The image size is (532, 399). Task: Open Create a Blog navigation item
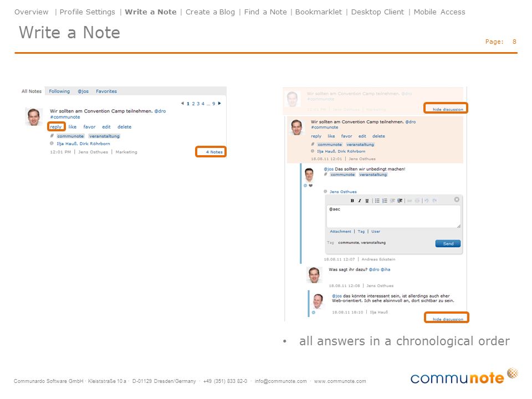210,12
